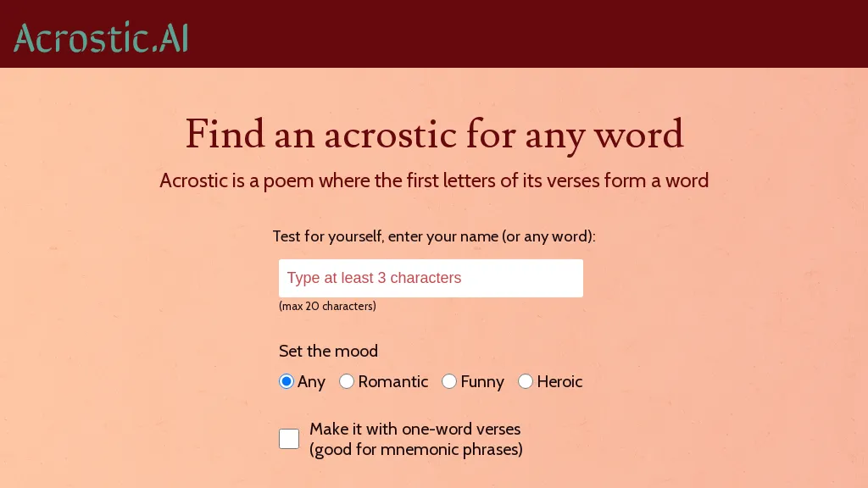Click the placeholder text input box
Viewport: 868px width, 488px height.
[x=431, y=278]
